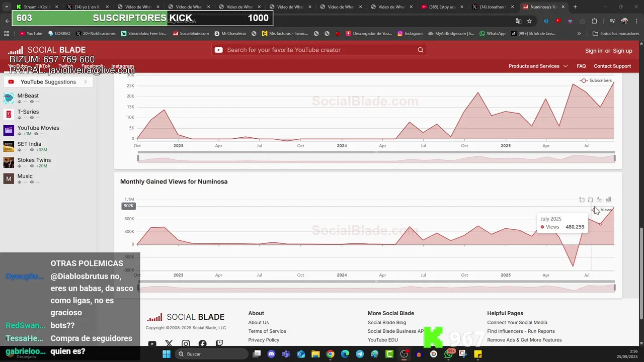Reset zoom on monthly views chart

click(590, 200)
